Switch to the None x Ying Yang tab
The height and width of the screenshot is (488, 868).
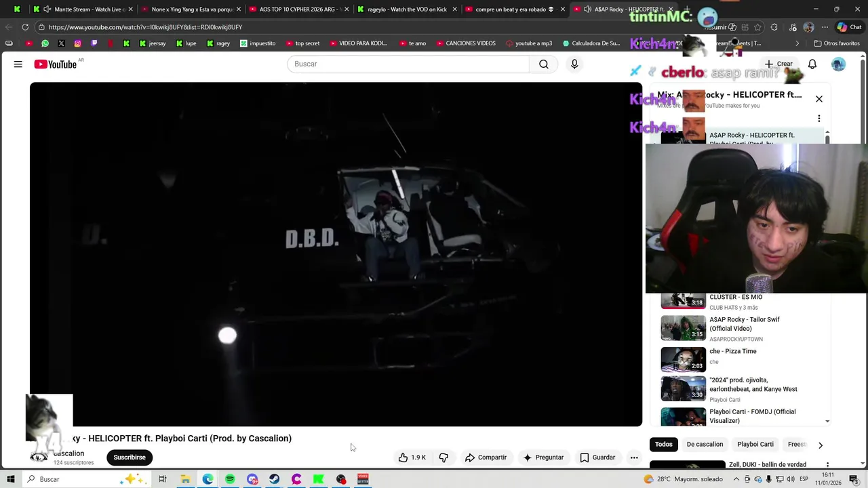pyautogui.click(x=192, y=9)
